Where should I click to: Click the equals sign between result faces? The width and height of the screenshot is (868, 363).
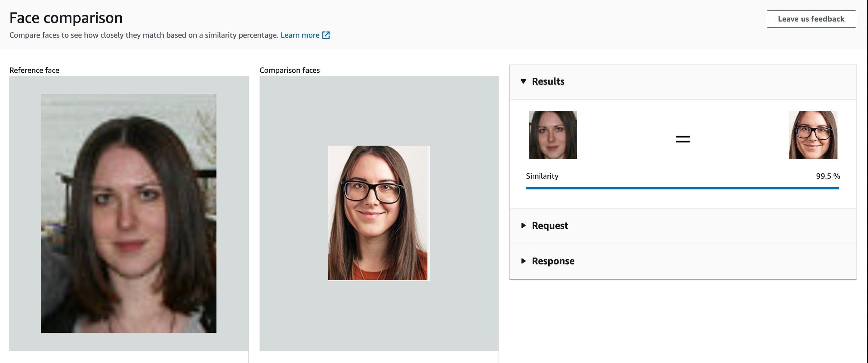tap(683, 139)
